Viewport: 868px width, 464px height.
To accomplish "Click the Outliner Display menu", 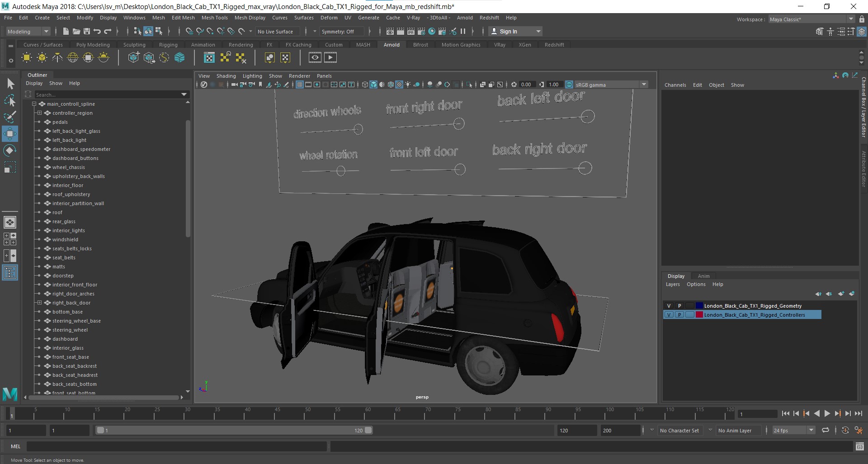I will [34, 83].
